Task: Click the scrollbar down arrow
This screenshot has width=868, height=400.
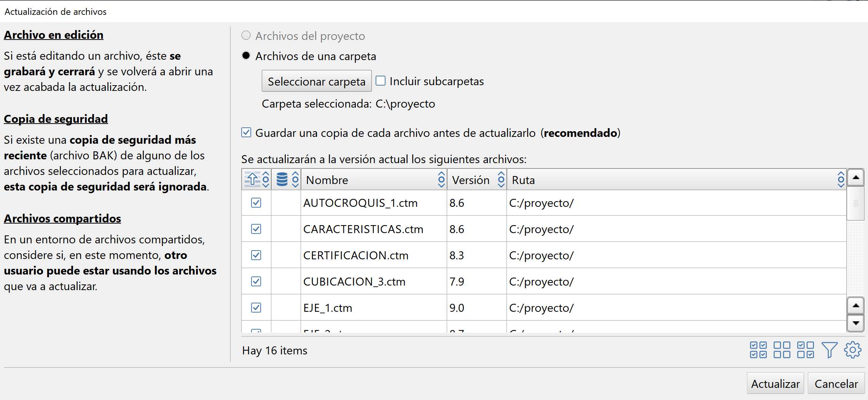Action: coord(856,324)
